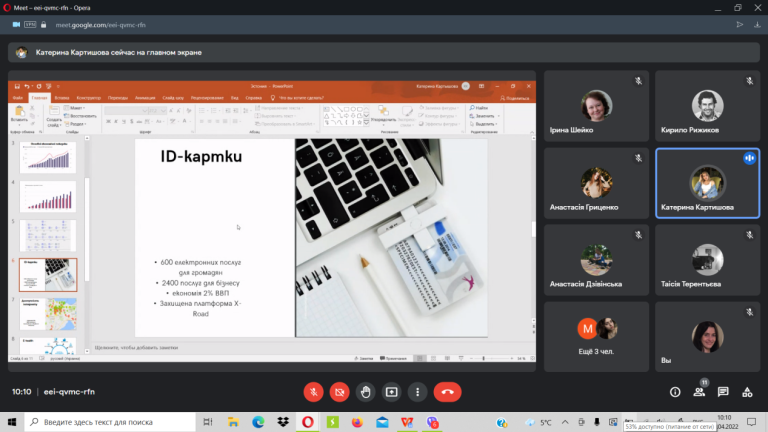The height and width of the screenshot is (432, 768).
Task: Open Windows Start menu
Action: point(12,422)
